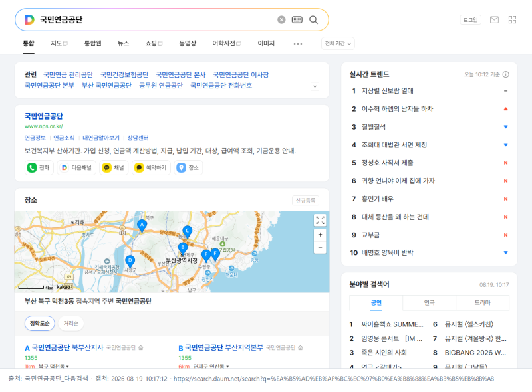532x392 pixels.
Task: Open the 어학사전 tab
Action: [x=227, y=43]
